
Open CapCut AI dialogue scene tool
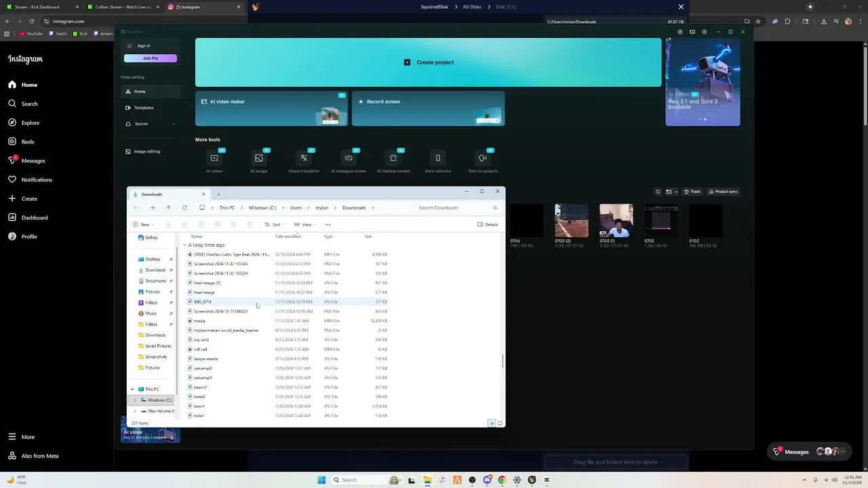[x=349, y=161]
